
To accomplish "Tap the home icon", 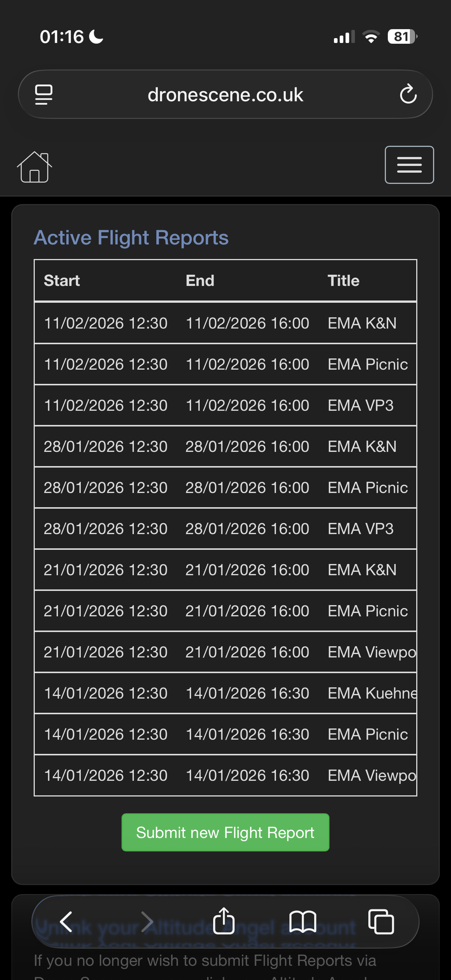I will pos(34,167).
